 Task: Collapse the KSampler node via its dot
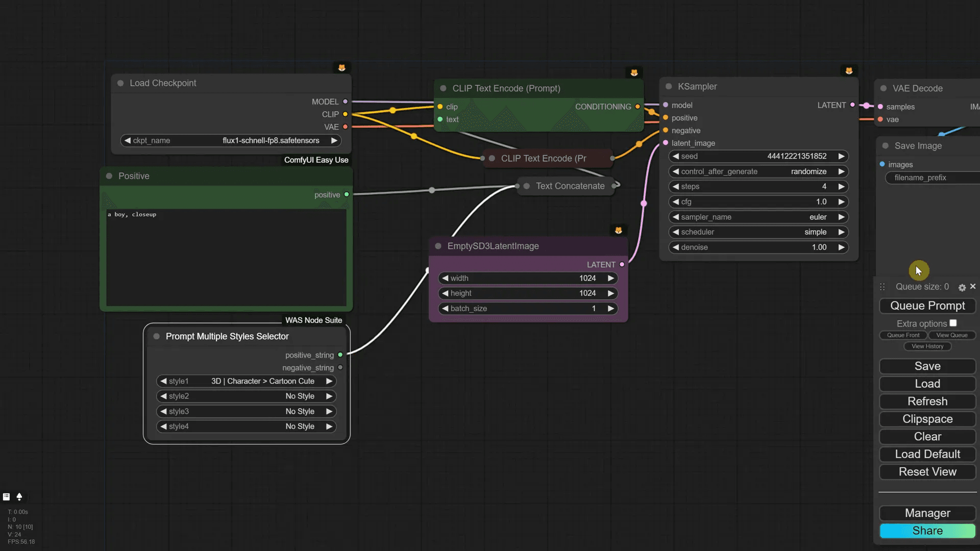pyautogui.click(x=669, y=87)
